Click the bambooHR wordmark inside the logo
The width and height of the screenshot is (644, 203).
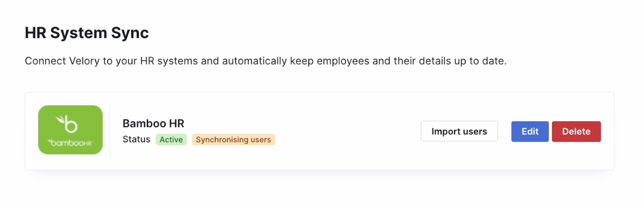pos(70,143)
